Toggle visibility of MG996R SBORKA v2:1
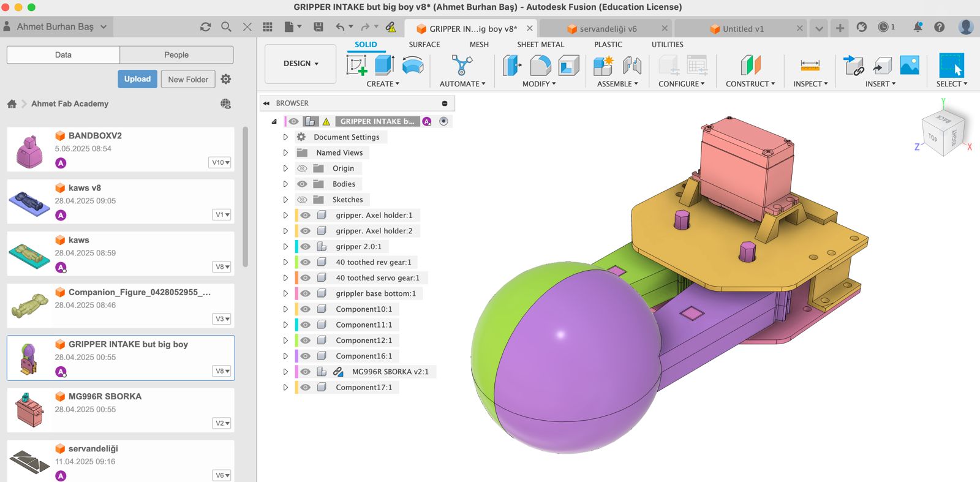The height and width of the screenshot is (482, 980). tap(305, 372)
